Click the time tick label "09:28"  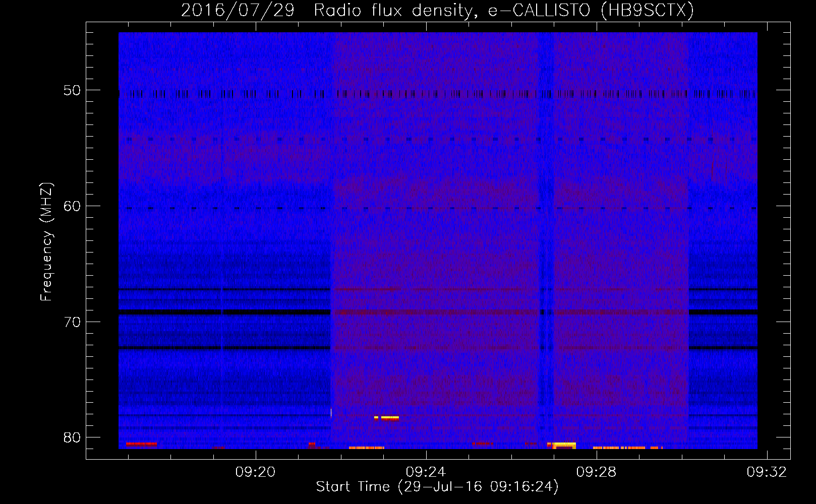tap(597, 472)
